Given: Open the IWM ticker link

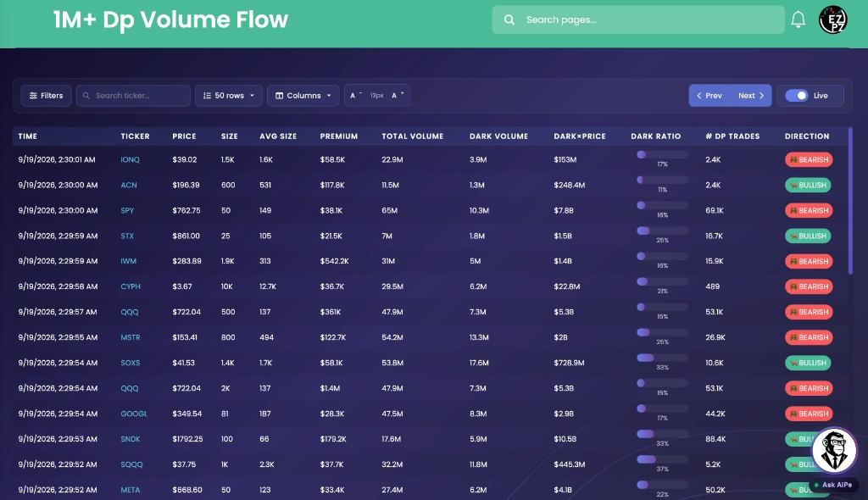Looking at the screenshot, I should pyautogui.click(x=129, y=261).
